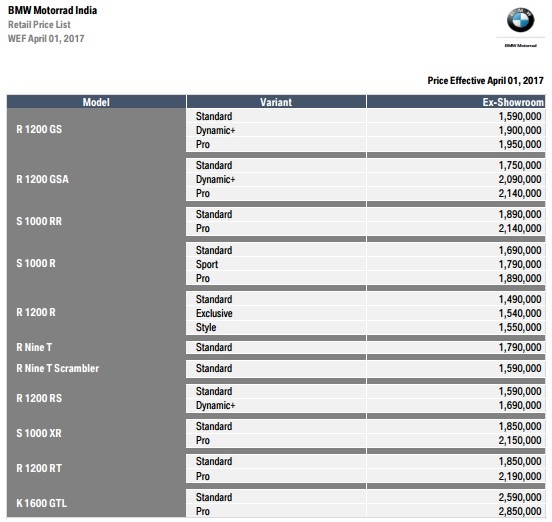This screenshot has width=552, height=522.
Task: Select the 'S 1000 RR' model cell
Action: (x=39, y=221)
